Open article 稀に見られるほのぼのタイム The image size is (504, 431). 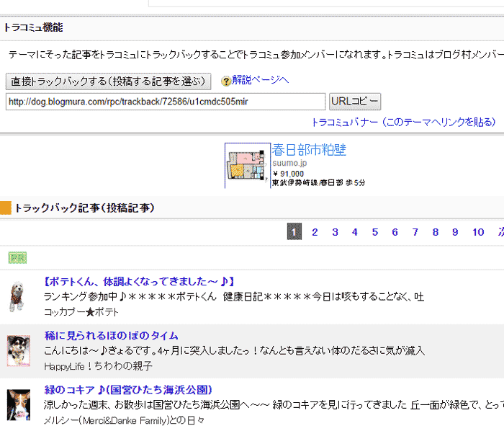pos(111,335)
